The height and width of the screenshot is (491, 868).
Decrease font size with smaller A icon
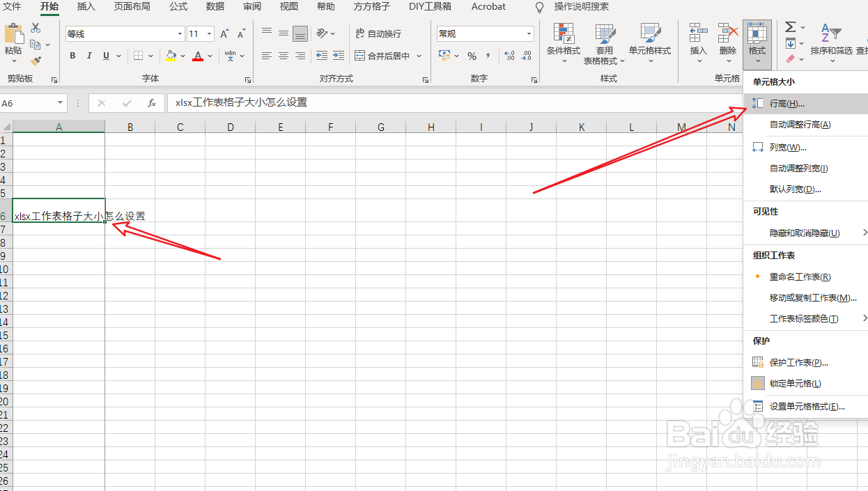[x=241, y=33]
